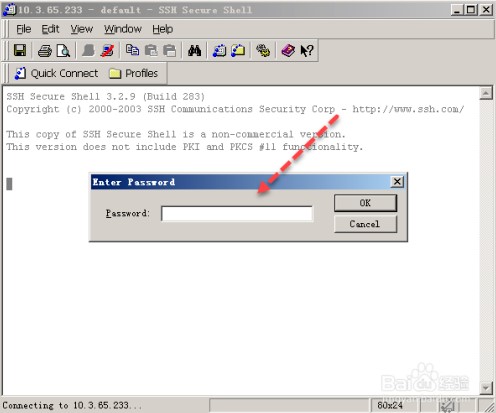Click status text Connecting to 10.3.65.233
The width and height of the screenshot is (496, 413).
72,405
